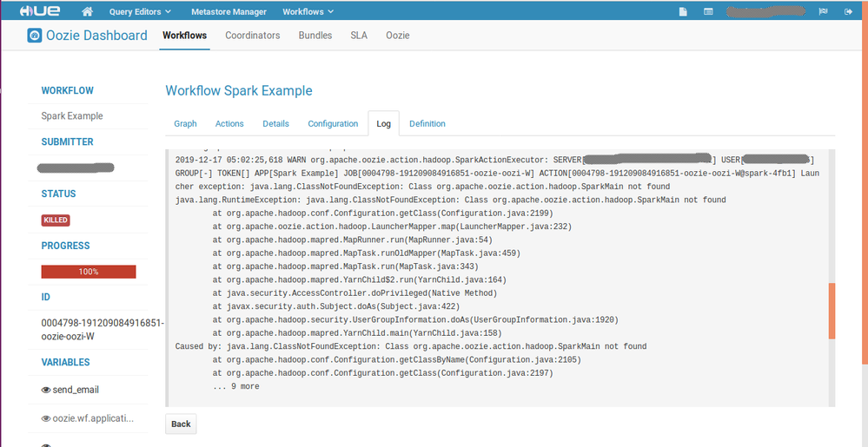Switch to the Actions tab

point(229,123)
